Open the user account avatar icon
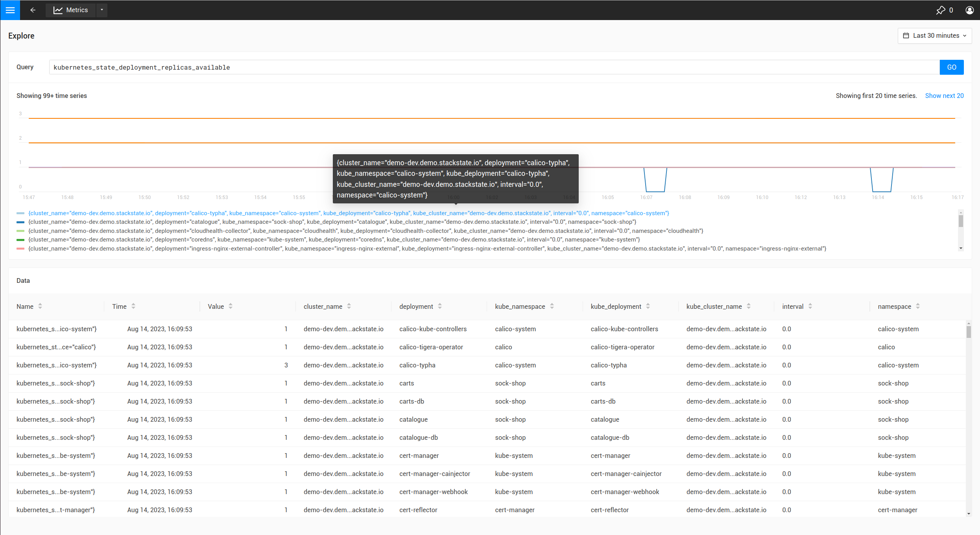This screenshot has height=535, width=980. [x=969, y=10]
